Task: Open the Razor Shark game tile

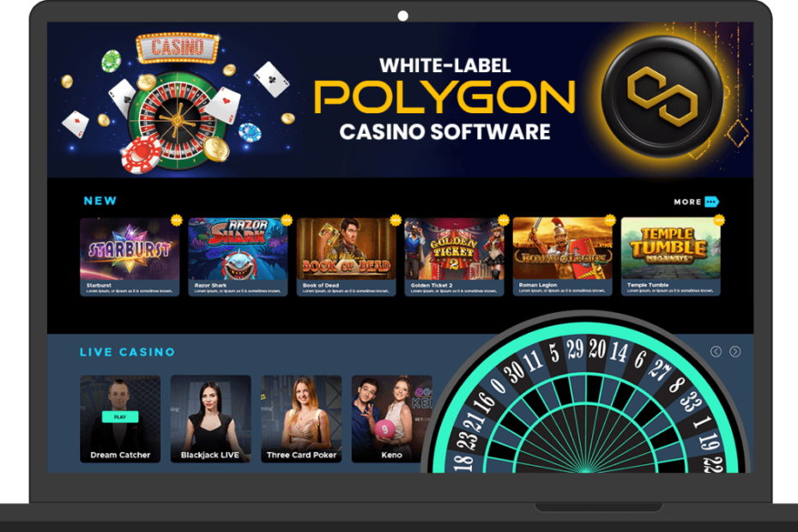Action: coord(239,257)
